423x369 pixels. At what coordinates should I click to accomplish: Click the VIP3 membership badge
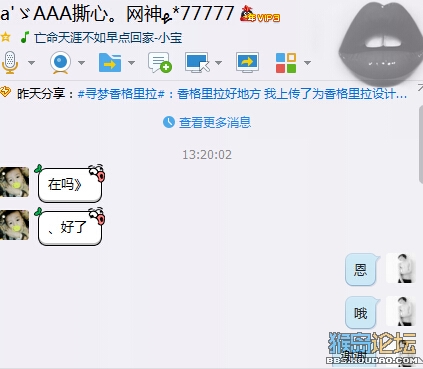(x=260, y=14)
